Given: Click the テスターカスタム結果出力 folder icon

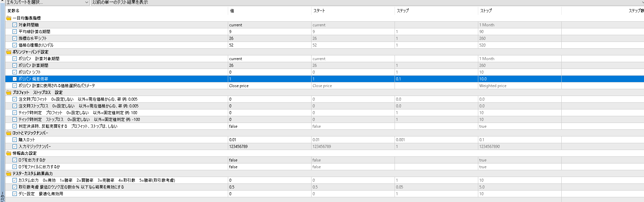Looking at the screenshot, I should click(x=9, y=173).
